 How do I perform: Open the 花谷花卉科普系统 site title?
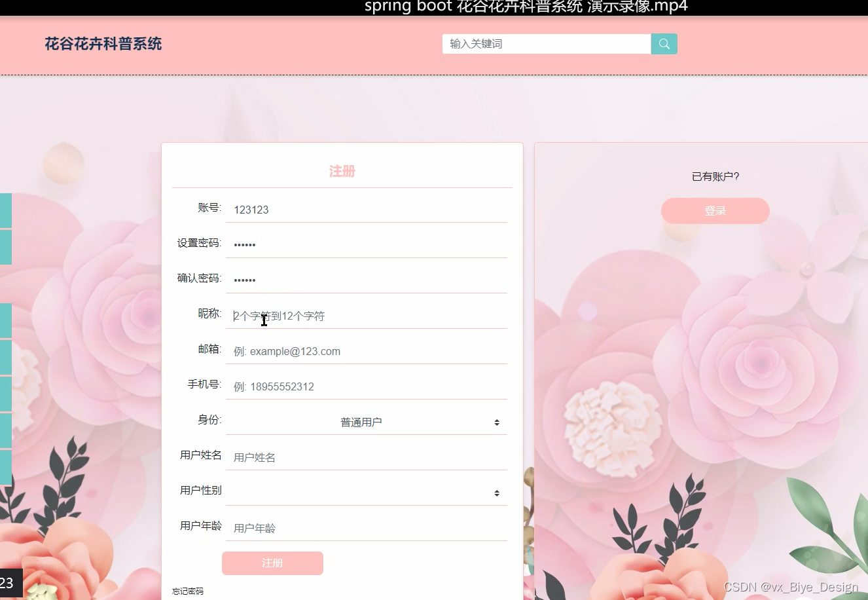pyautogui.click(x=103, y=44)
